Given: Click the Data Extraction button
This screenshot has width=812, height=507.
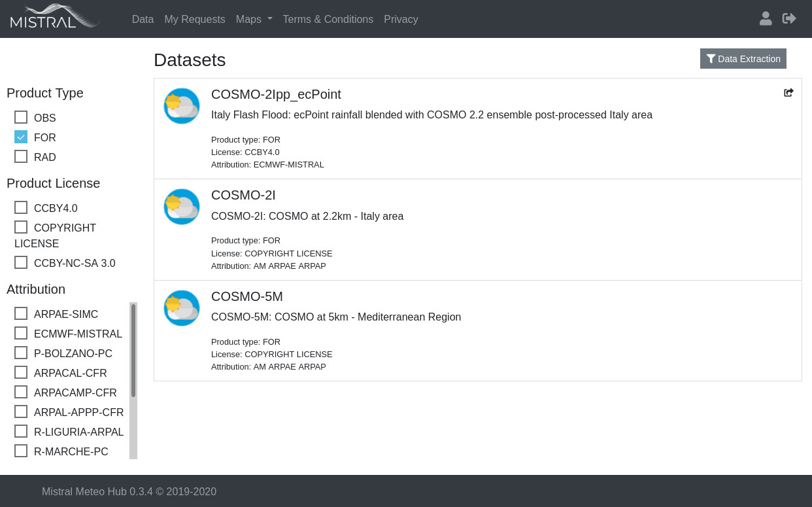Looking at the screenshot, I should [x=743, y=59].
